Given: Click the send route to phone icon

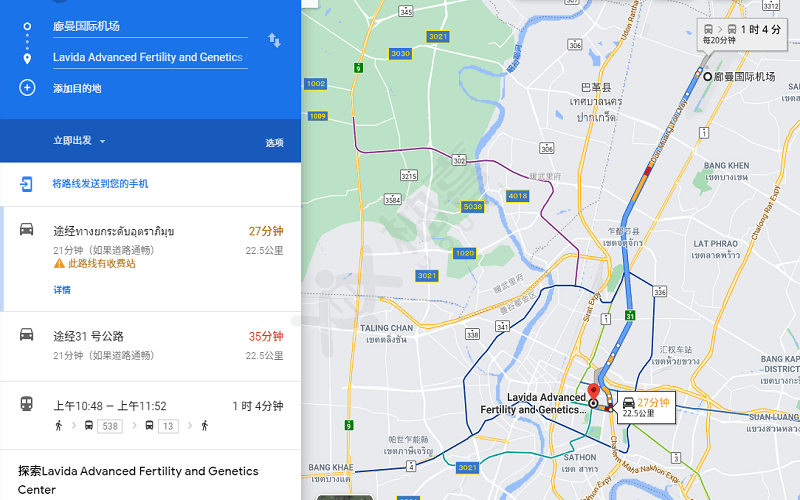Looking at the screenshot, I should 27,184.
